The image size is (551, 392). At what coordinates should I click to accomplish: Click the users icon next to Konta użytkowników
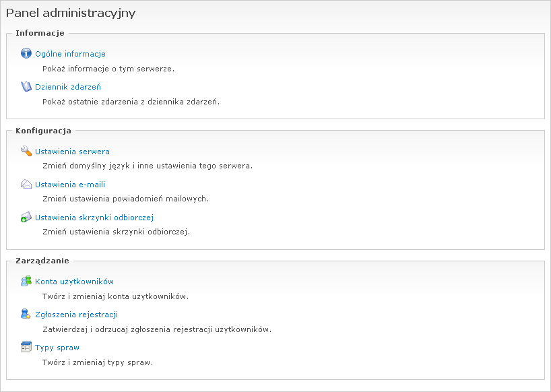pos(25,282)
